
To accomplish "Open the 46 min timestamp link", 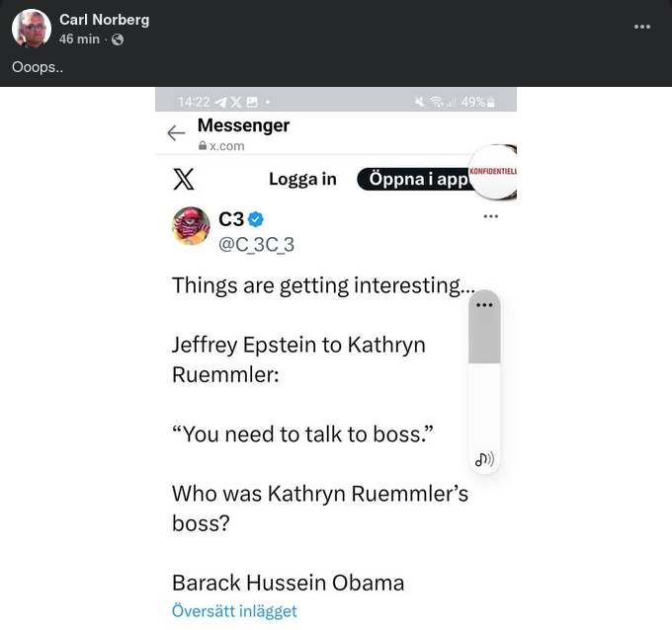I will pyautogui.click(x=79, y=39).
